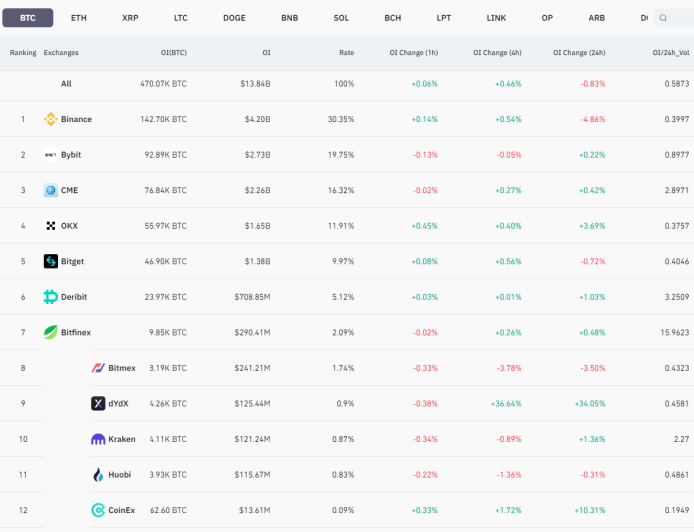Open the SOL coin tab
The width and height of the screenshot is (694, 532).
(x=341, y=18)
